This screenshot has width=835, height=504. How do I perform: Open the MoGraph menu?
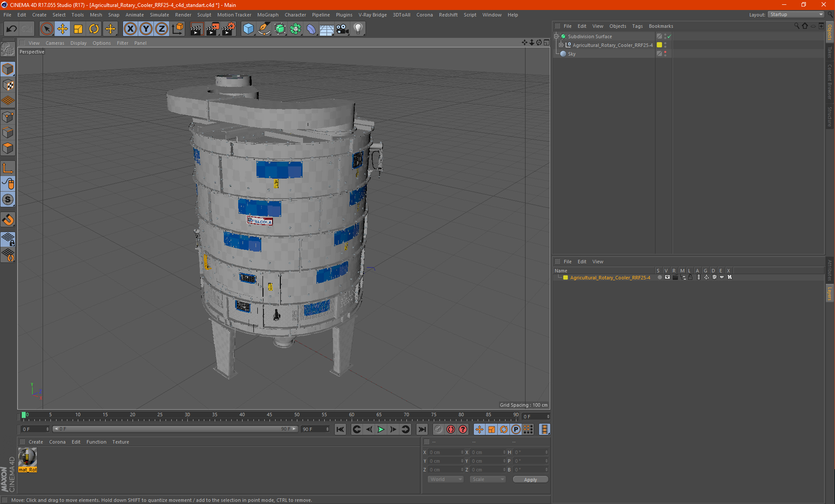268,15
